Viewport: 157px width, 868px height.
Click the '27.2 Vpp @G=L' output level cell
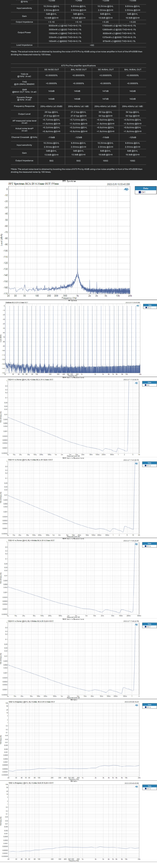(78, 112)
